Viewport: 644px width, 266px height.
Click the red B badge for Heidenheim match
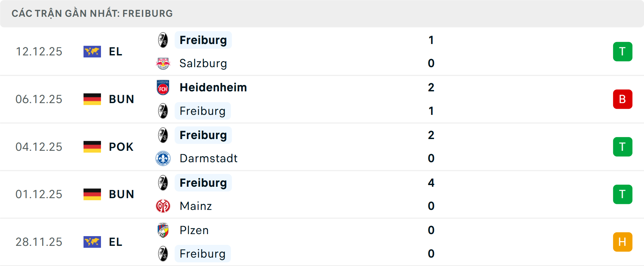coord(623,99)
